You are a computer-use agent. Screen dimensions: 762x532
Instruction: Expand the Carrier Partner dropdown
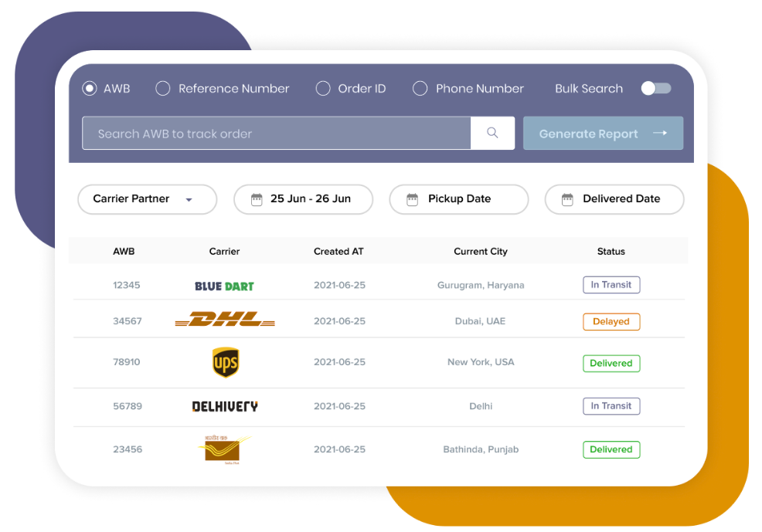(147, 199)
